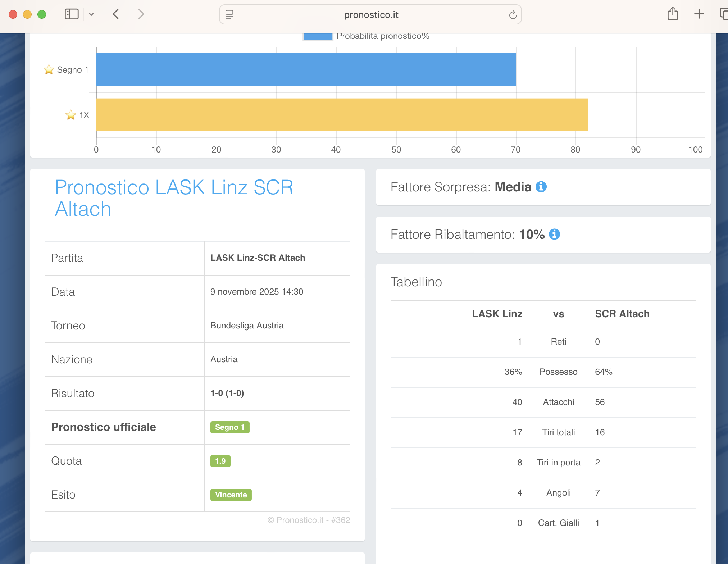Click the blue Segno 1 probability bar
Screen dimensions: 728x564
[x=306, y=69]
